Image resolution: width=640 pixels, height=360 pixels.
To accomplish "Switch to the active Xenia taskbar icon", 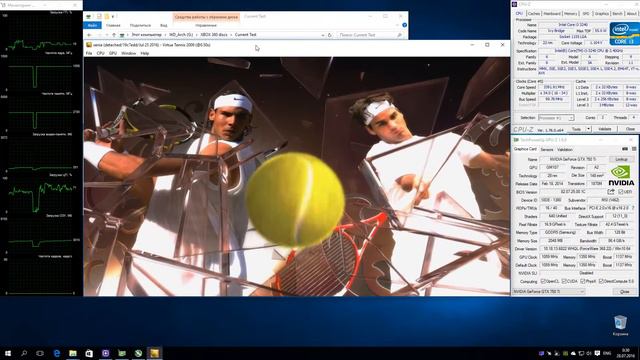I will click(154, 353).
